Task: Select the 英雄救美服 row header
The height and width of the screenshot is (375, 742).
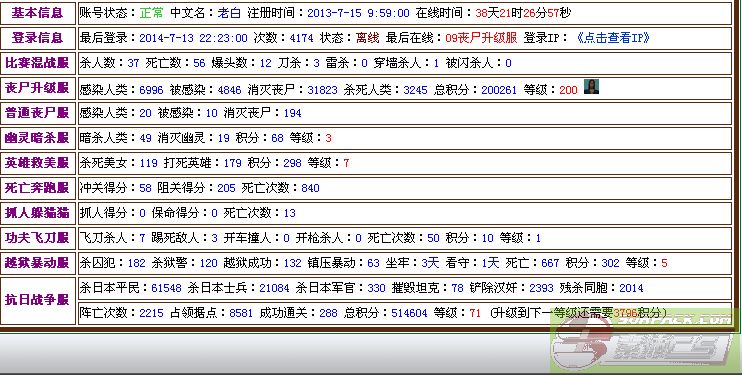Action: click(x=37, y=163)
